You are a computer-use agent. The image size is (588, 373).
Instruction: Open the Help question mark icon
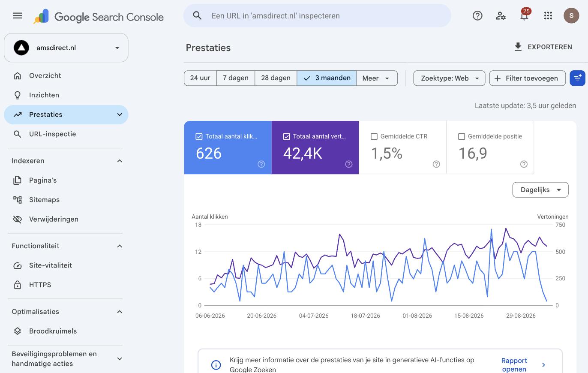tap(477, 16)
